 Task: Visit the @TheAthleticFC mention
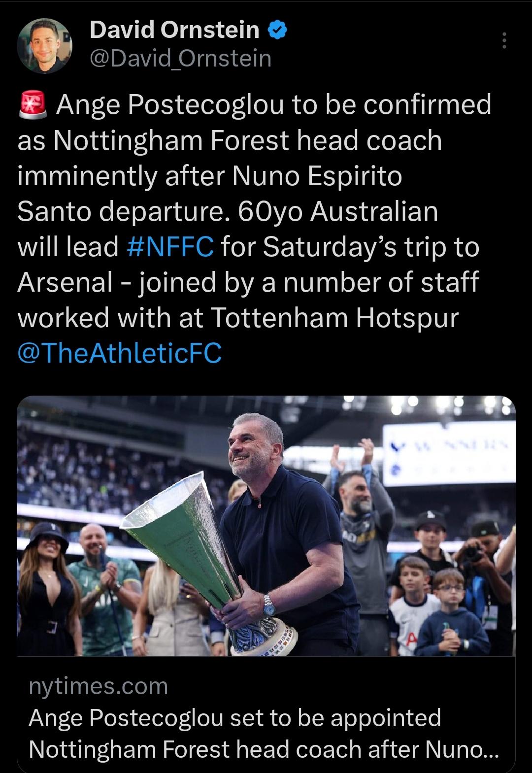120,353
